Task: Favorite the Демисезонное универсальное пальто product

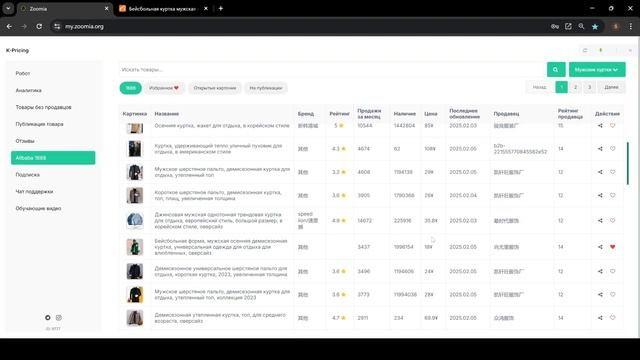Action: coord(613,271)
